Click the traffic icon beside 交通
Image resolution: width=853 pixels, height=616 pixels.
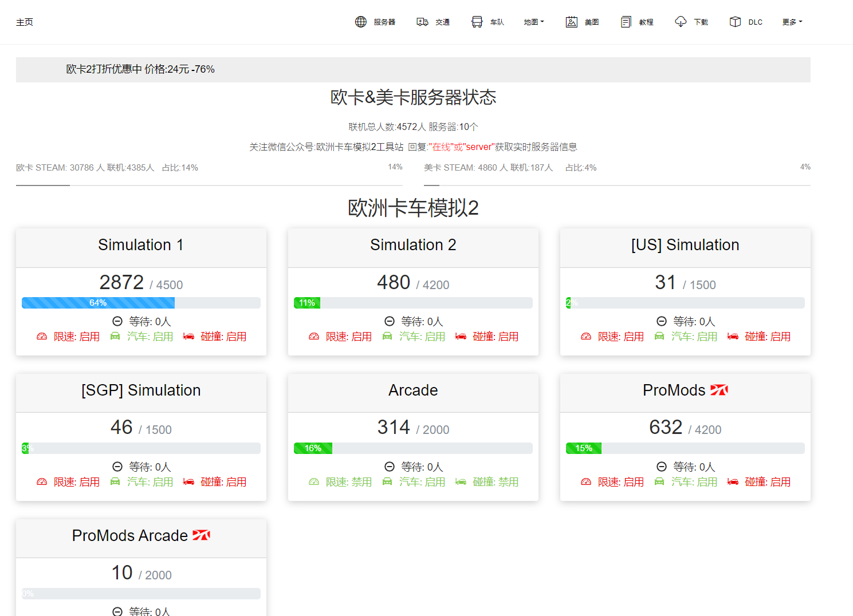[422, 22]
